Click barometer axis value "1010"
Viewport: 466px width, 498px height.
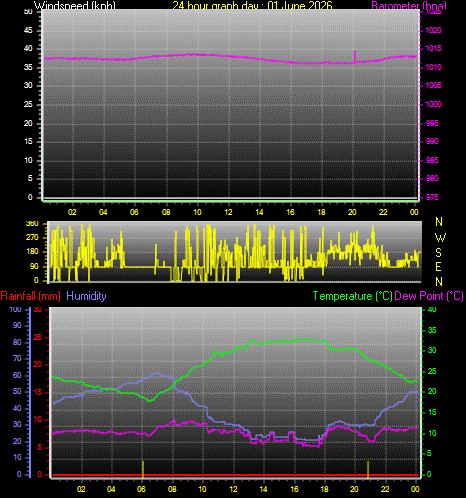coord(433,67)
